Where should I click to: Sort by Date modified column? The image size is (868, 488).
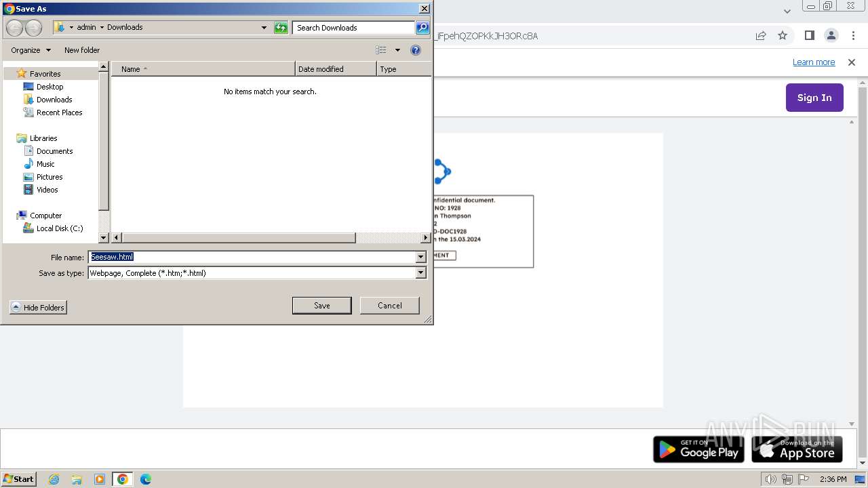(x=336, y=69)
